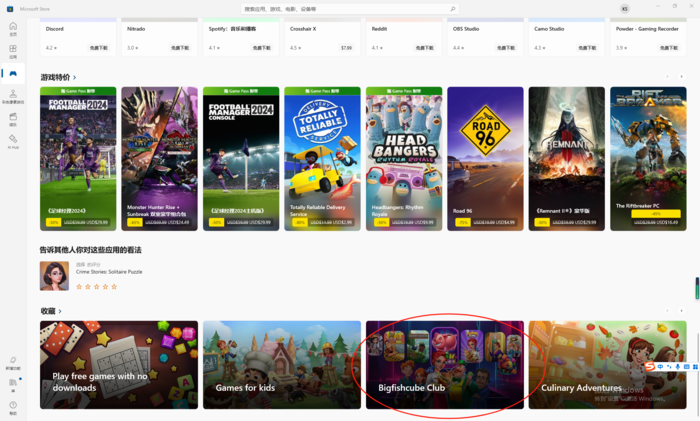Screen dimensions: 700x421
Task: Open the Apps section in sidebar
Action: coord(13,52)
